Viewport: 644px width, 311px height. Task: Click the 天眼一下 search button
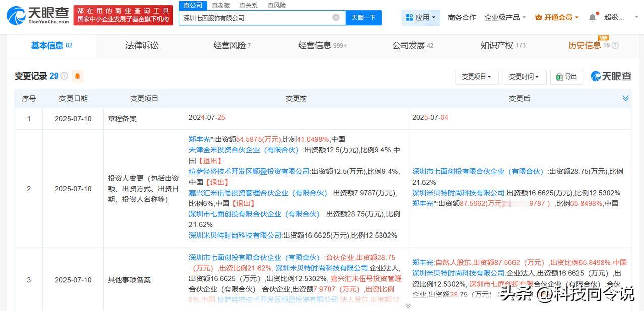[x=364, y=18]
